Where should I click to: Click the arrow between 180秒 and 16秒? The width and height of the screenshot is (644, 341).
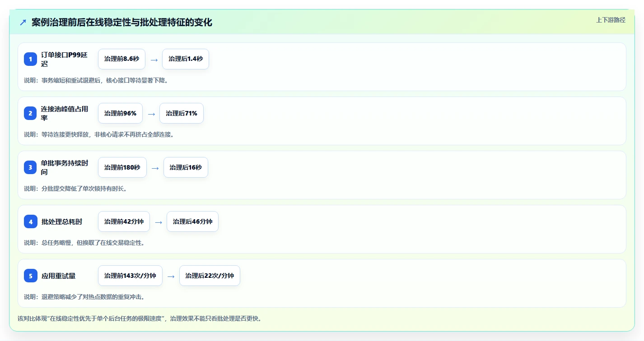click(155, 168)
